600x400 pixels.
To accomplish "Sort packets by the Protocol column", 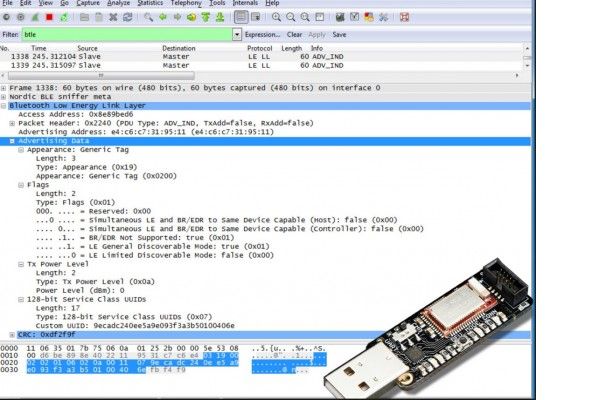I will [259, 48].
